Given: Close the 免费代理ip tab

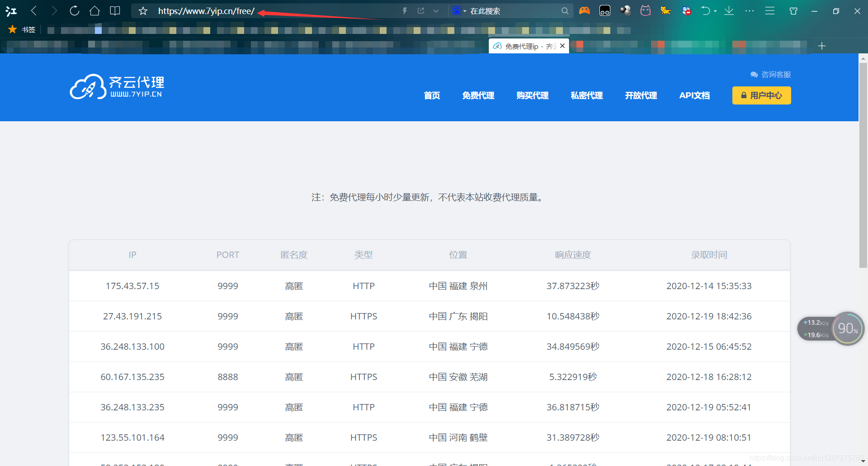Looking at the screenshot, I should [562, 46].
